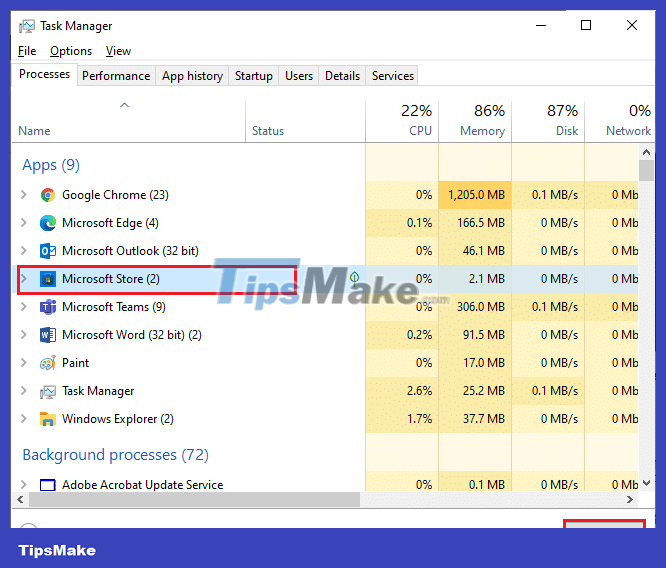Click Task Manager's 2.6% CPU value

tap(419, 391)
